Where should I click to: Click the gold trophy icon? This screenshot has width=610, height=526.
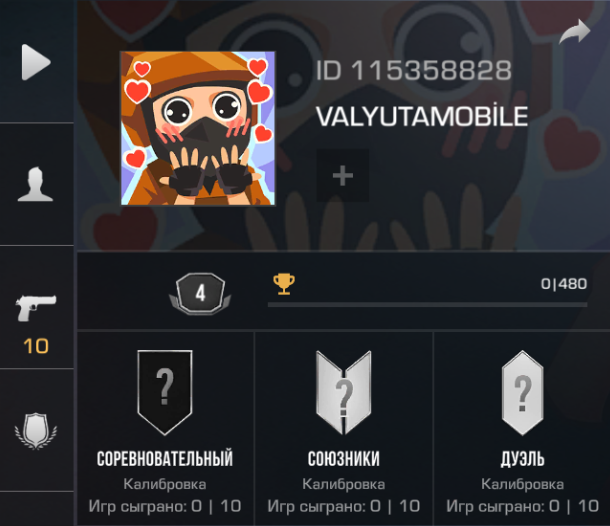pyautogui.click(x=284, y=284)
